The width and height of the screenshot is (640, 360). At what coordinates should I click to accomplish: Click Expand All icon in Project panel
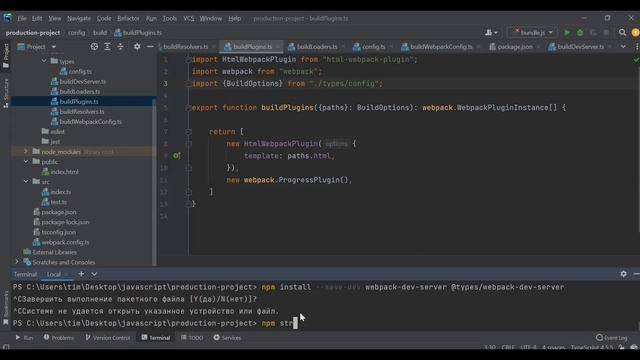click(107, 47)
